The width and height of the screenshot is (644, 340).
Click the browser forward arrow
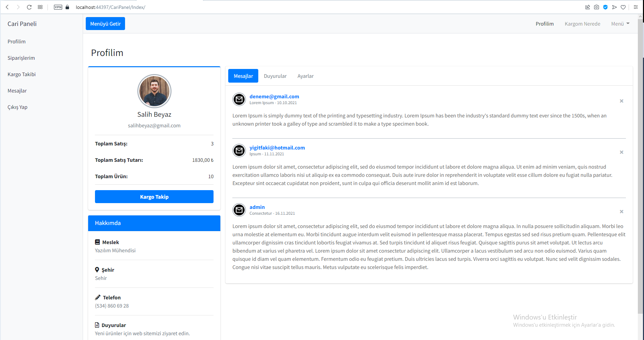pyautogui.click(x=18, y=7)
